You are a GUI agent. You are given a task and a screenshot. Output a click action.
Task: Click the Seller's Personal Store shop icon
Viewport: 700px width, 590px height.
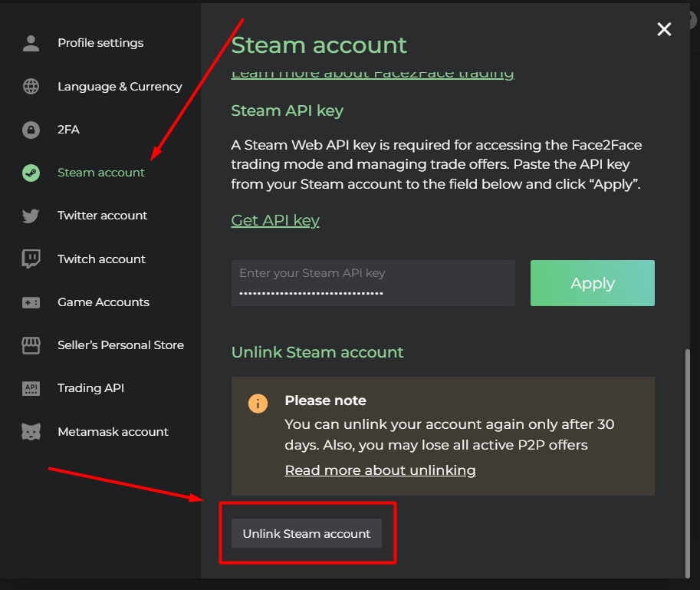31,345
